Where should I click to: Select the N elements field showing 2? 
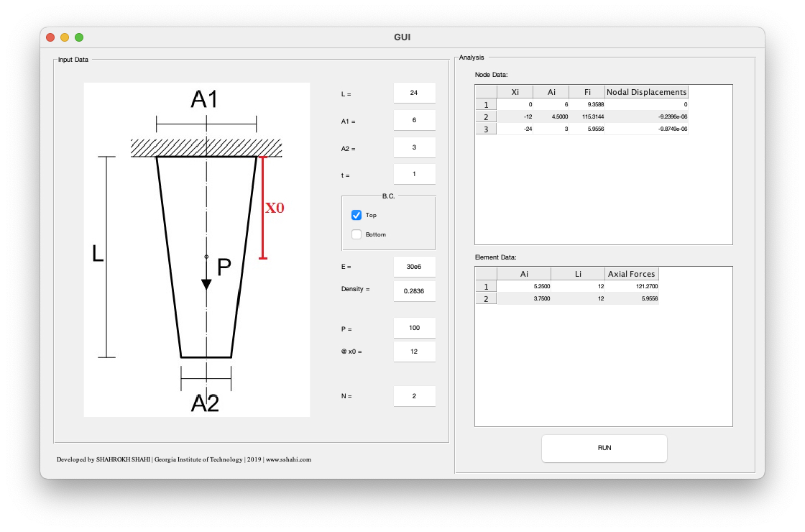tap(414, 395)
